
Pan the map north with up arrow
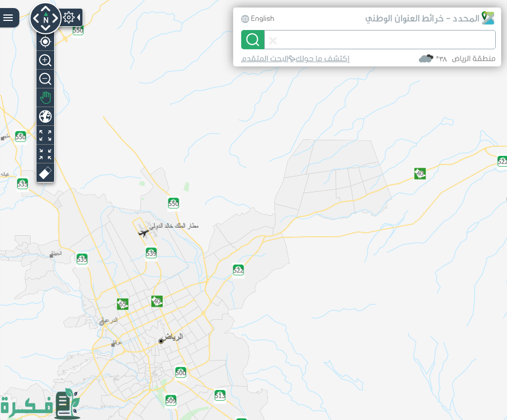pyautogui.click(x=46, y=9)
